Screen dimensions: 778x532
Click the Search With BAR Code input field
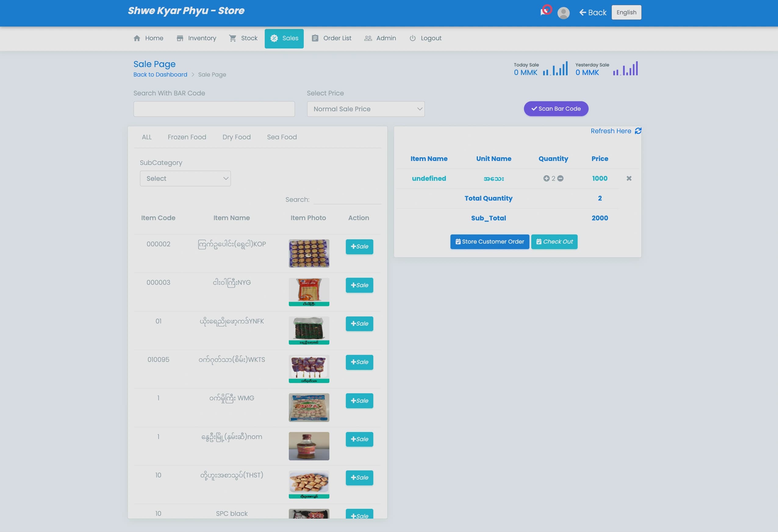pos(214,109)
